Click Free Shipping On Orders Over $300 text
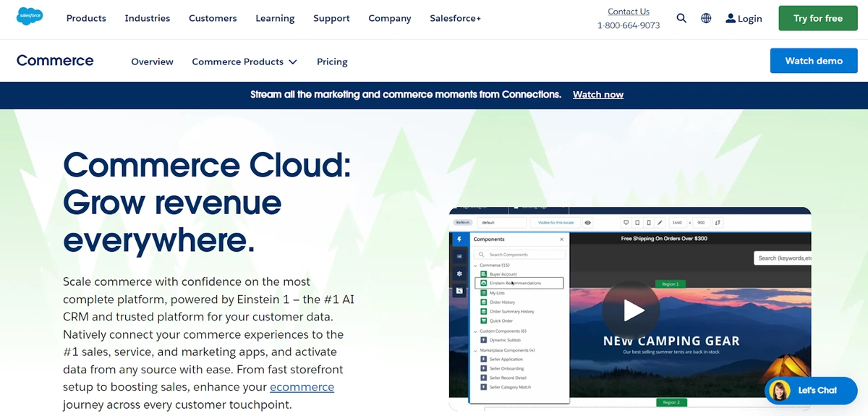Screen dimensions: 868x416 coord(664,238)
